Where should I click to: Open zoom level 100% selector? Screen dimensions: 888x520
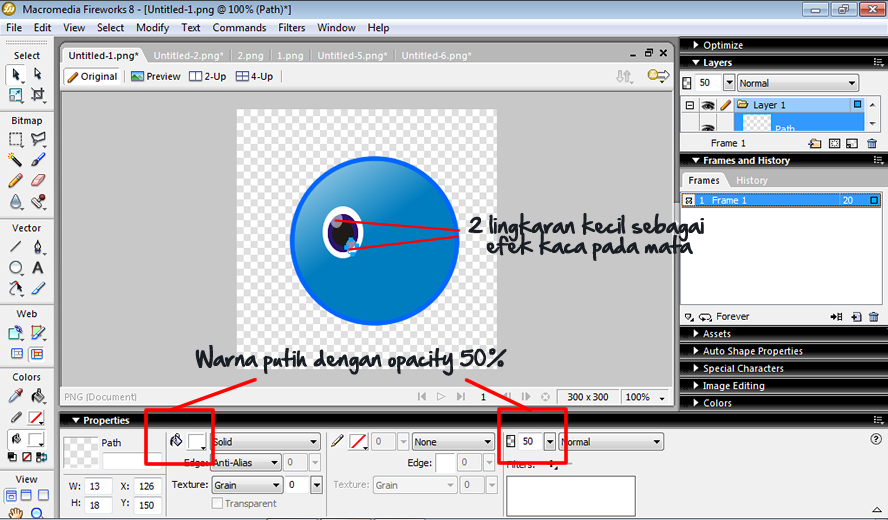644,397
